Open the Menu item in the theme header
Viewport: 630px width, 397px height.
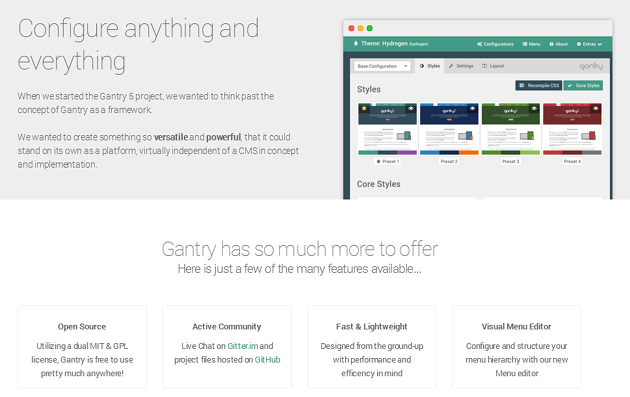tap(531, 44)
